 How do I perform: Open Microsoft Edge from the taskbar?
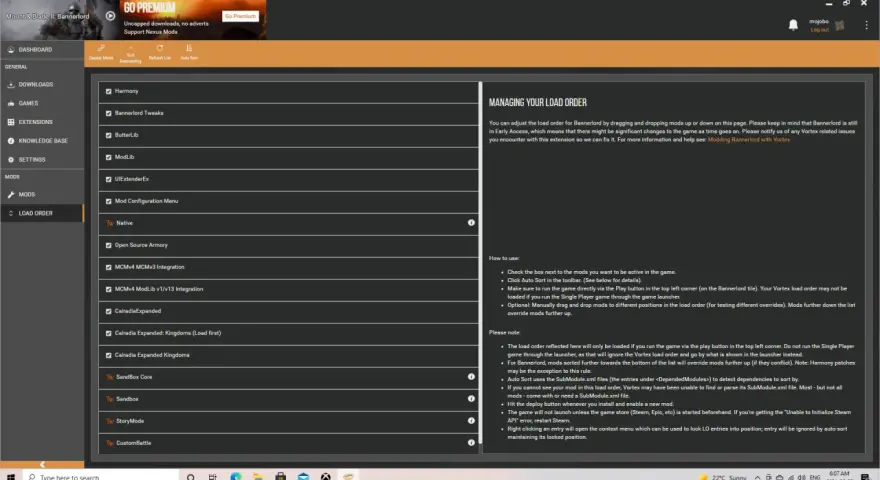point(236,477)
